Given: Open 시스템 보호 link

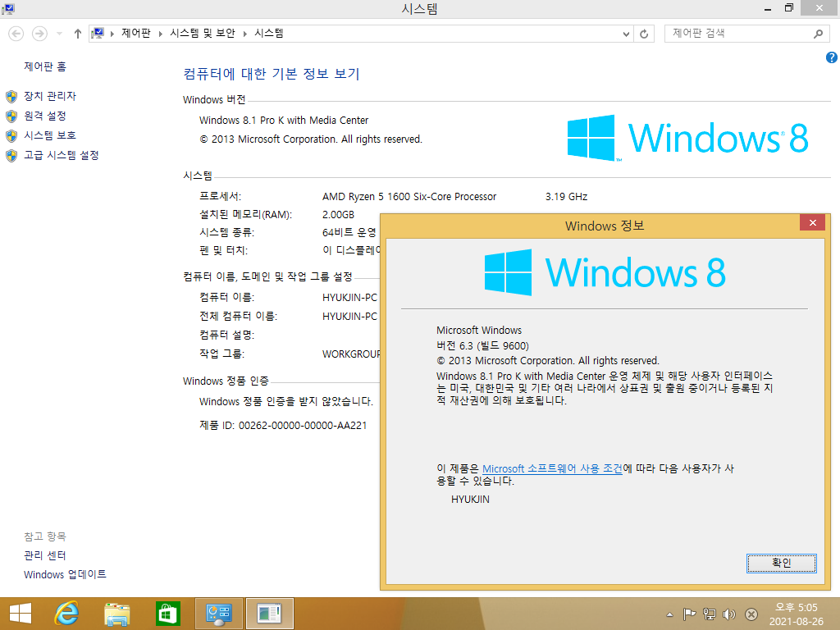Looking at the screenshot, I should click(x=50, y=135).
